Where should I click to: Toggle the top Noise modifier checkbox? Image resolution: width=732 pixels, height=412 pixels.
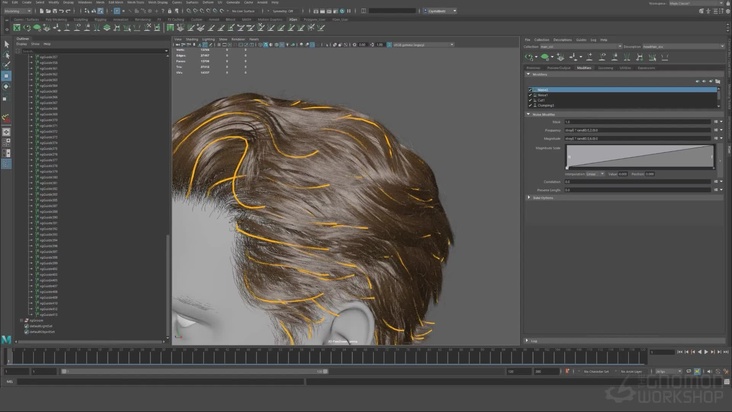pyautogui.click(x=530, y=90)
